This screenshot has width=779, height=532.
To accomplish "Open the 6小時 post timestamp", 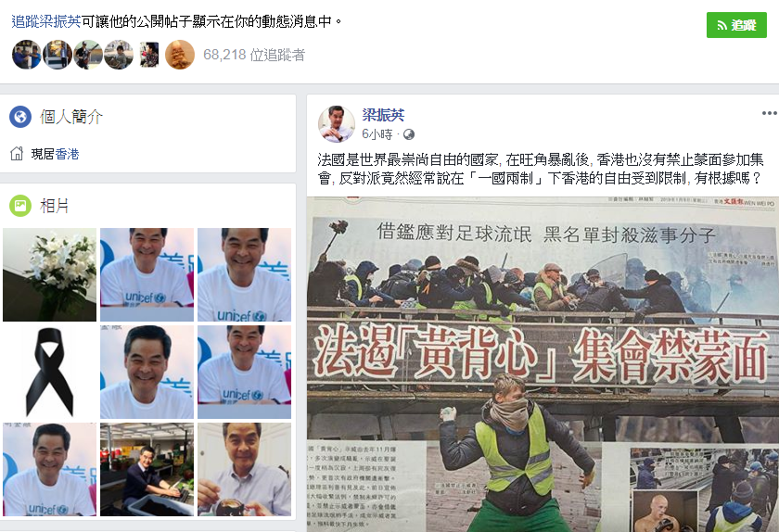I will tap(377, 134).
